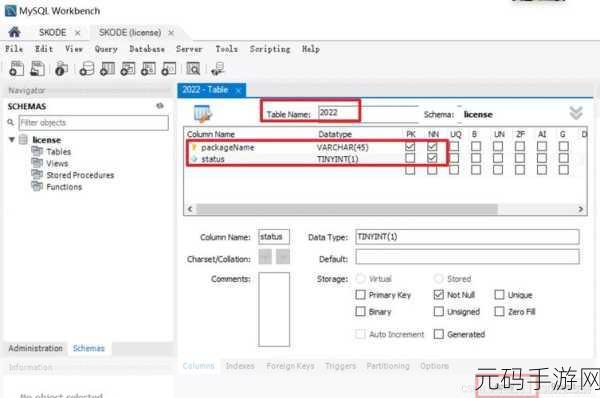Select the Views node under license
The image size is (600, 398).
click(57, 163)
